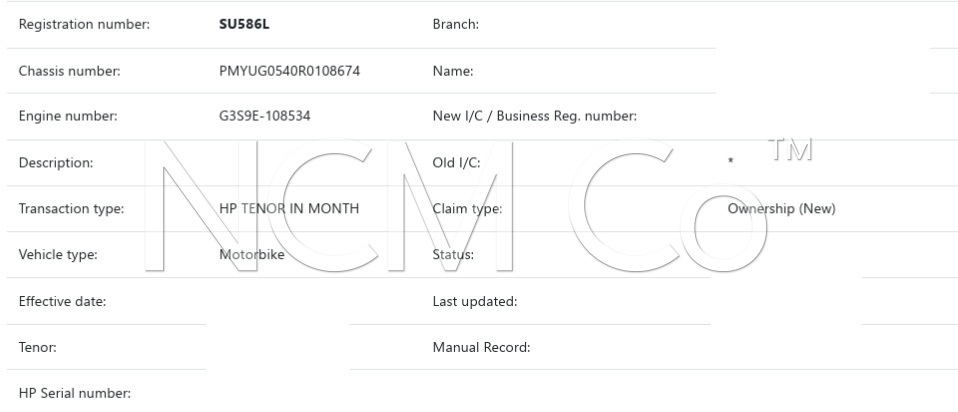The image size is (958, 412).
Task: Click the Last updated label
Action: click(x=474, y=302)
